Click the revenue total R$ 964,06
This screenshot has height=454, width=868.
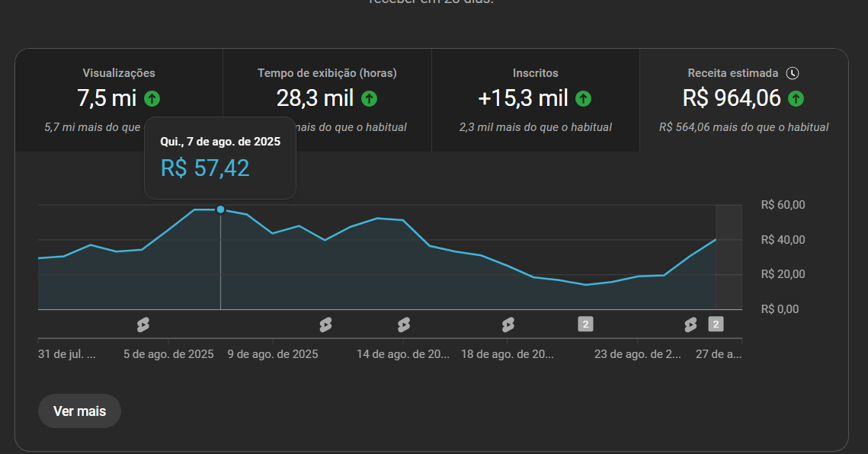click(x=732, y=98)
